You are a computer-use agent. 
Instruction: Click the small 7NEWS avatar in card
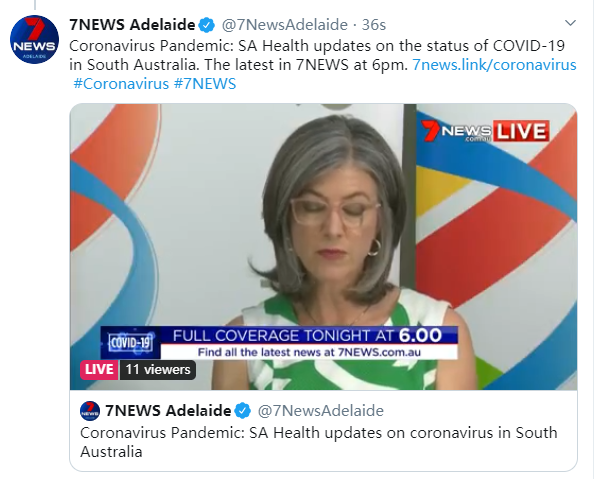click(90, 411)
